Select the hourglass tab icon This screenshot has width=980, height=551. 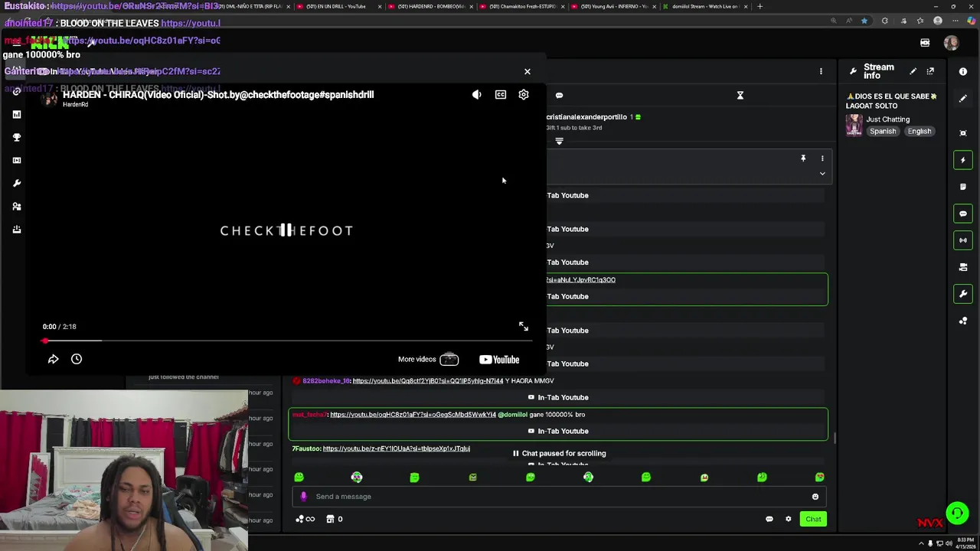740,96
